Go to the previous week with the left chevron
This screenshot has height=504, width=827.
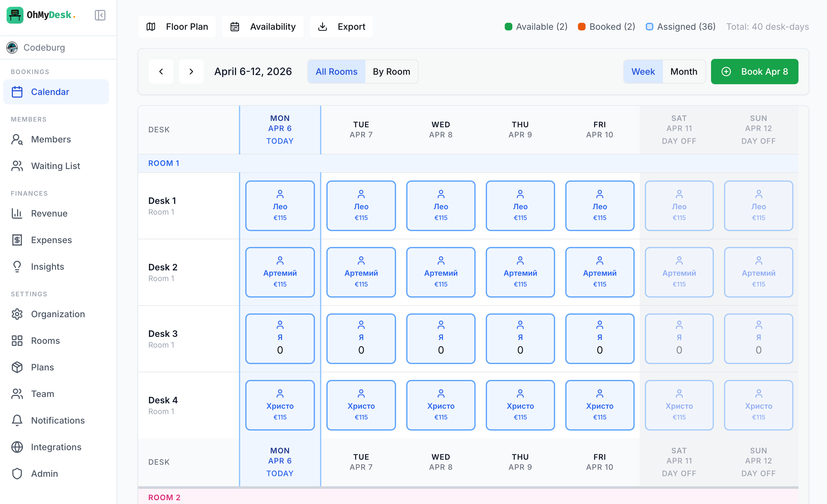pos(161,72)
